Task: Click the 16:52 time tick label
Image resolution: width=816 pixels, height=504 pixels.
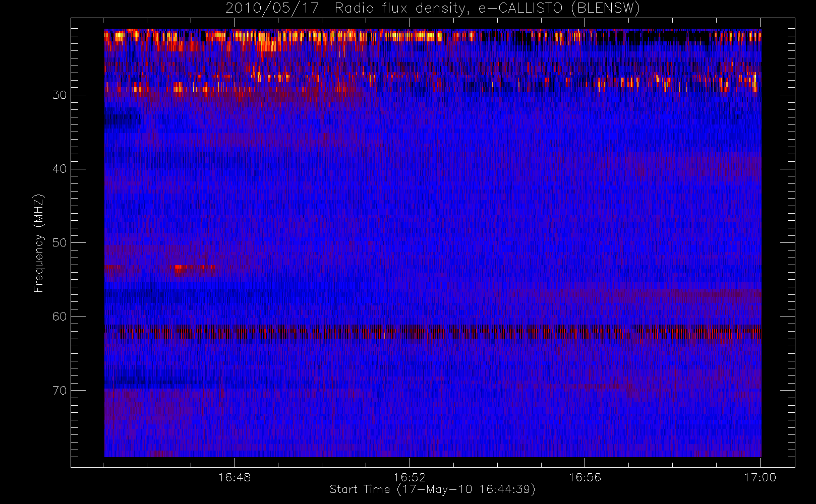Action: point(410,477)
